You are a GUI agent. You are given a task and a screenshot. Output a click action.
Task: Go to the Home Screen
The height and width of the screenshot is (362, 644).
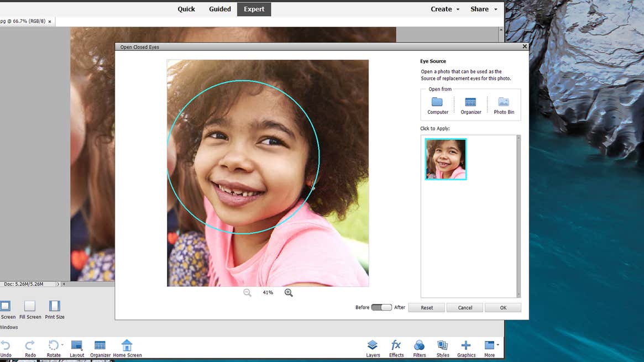tap(127, 348)
